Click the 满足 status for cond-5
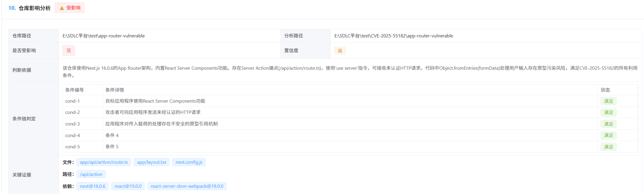The image size is (644, 194). click(x=608, y=147)
